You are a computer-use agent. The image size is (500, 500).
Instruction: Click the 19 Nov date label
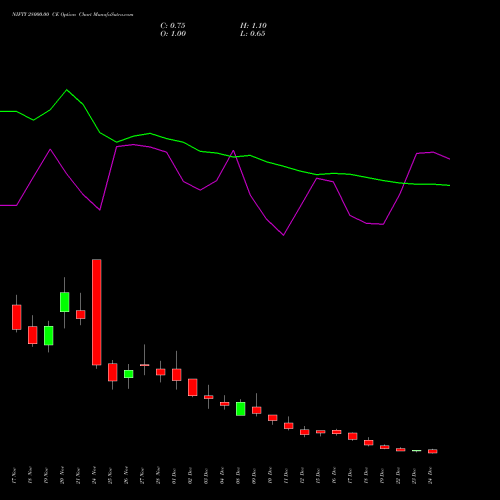coord(46,476)
